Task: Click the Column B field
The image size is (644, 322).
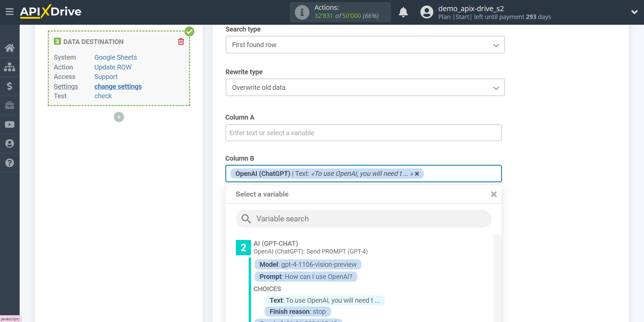Action: (x=363, y=174)
